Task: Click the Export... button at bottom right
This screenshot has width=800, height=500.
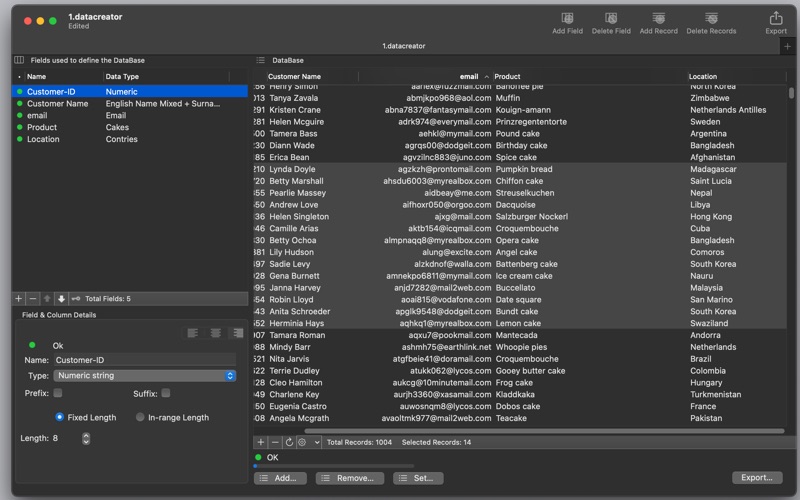Action: coord(757,478)
